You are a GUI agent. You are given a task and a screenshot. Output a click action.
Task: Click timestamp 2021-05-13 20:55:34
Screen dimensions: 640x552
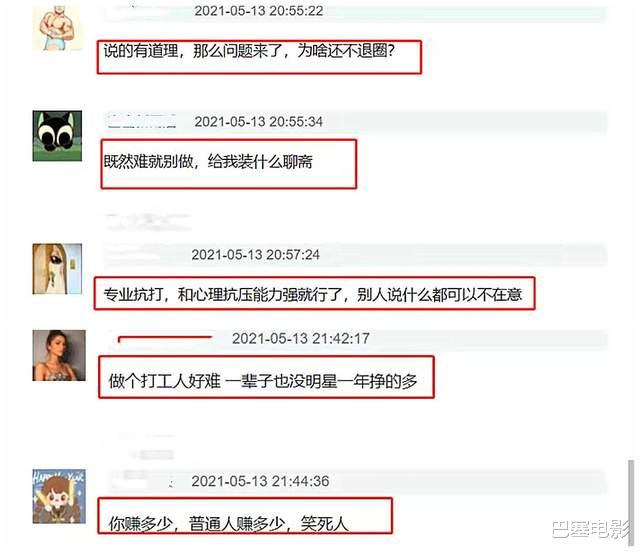click(259, 122)
